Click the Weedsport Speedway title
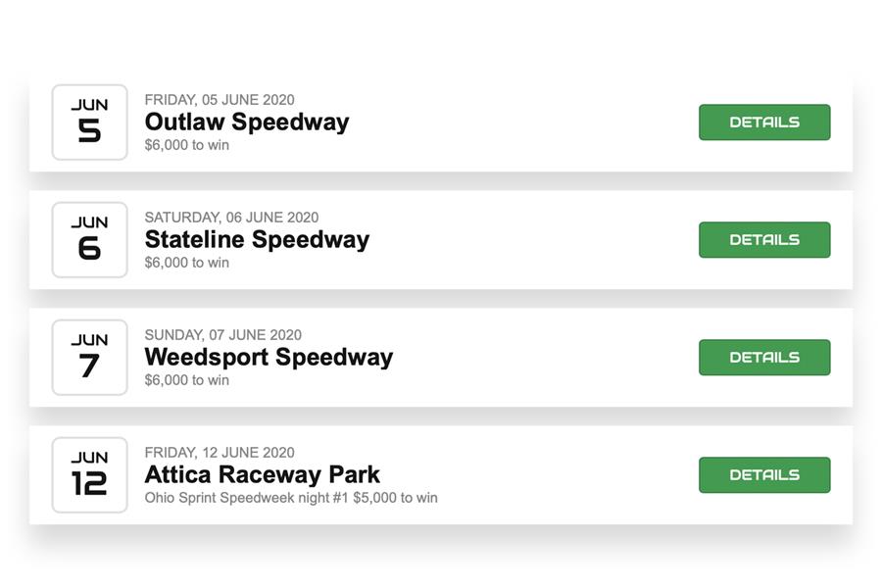This screenshot has height=588, width=882. tap(269, 358)
